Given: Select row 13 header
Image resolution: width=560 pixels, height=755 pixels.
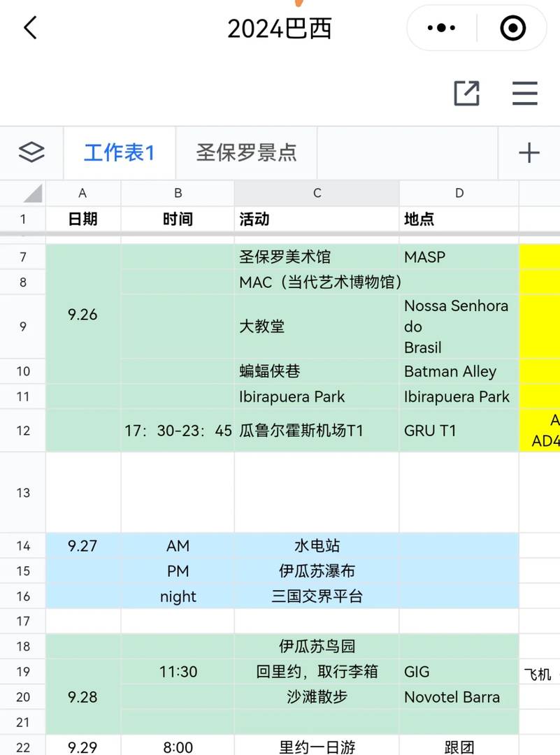Looking at the screenshot, I should [x=22, y=492].
